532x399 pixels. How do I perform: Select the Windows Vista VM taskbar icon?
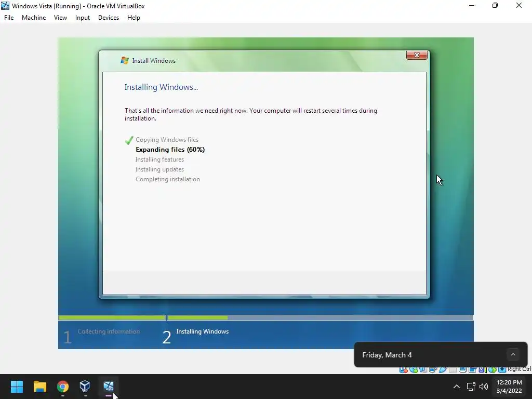[x=109, y=387]
